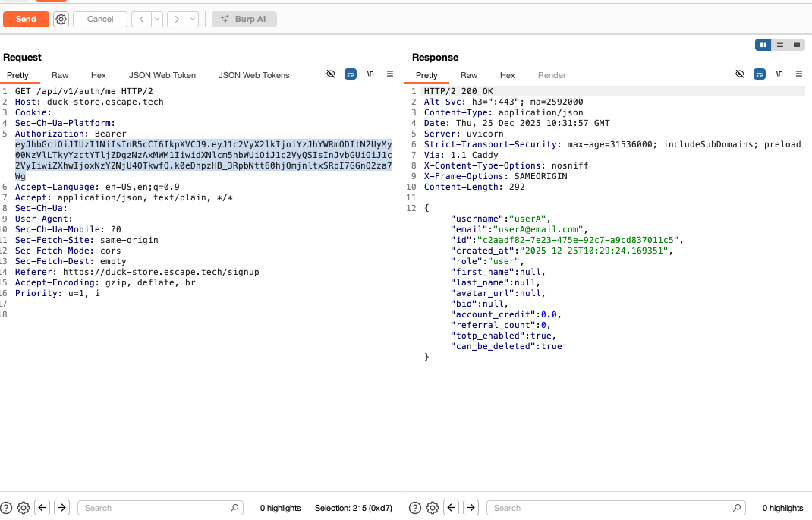
Task: Open the JSON Web Token tab
Action: pyautogui.click(x=162, y=75)
